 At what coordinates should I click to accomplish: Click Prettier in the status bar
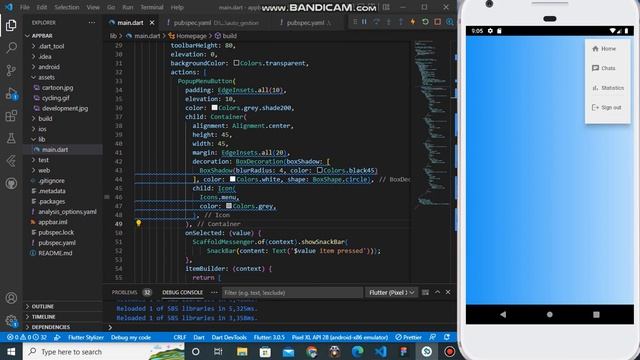coord(408,338)
